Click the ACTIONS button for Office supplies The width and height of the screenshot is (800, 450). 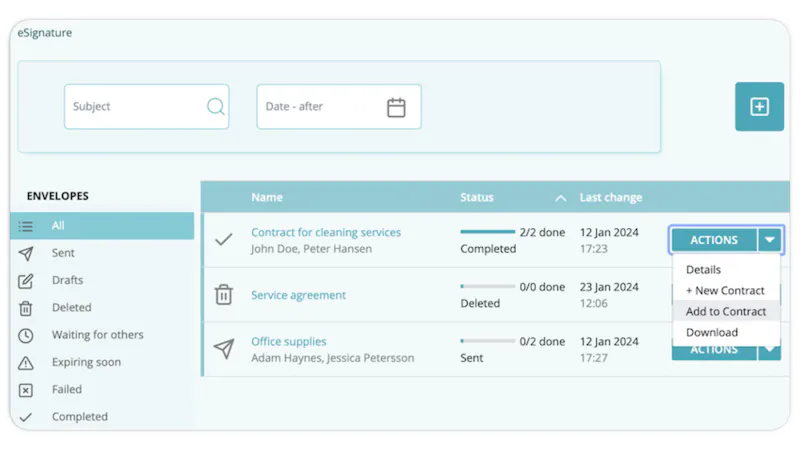click(714, 351)
